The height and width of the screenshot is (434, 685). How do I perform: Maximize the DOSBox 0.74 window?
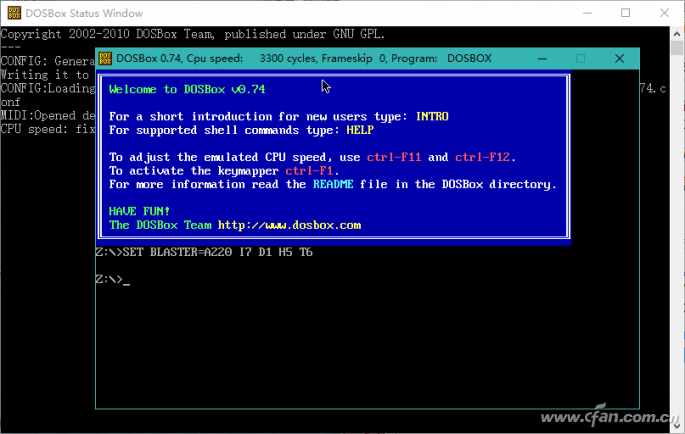(581, 59)
